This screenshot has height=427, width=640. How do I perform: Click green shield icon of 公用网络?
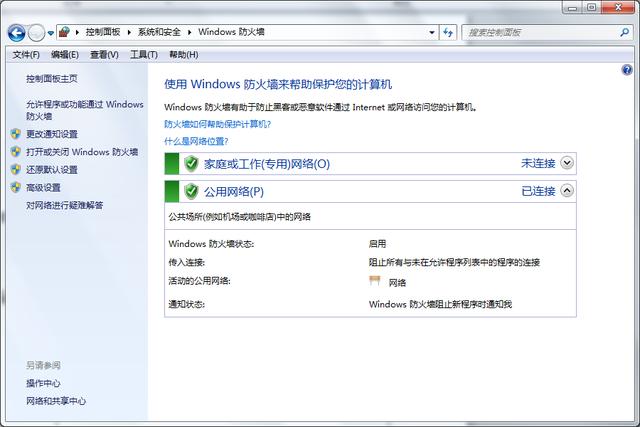(191, 191)
